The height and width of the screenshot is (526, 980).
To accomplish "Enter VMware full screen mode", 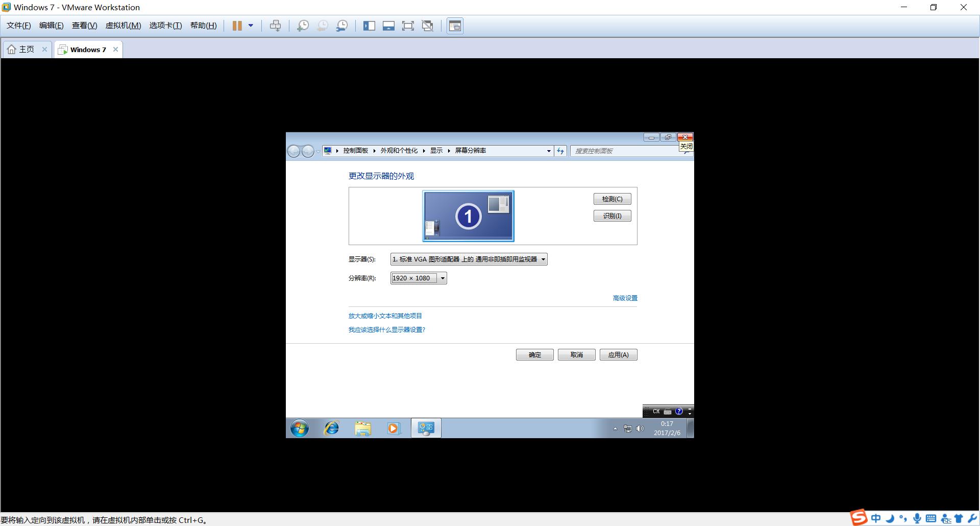I will (408, 26).
